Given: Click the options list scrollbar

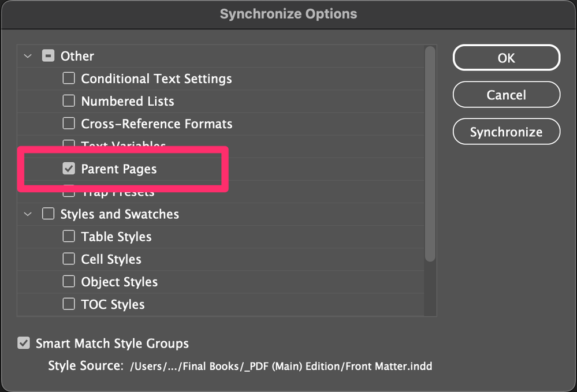Looking at the screenshot, I should coord(430,156).
